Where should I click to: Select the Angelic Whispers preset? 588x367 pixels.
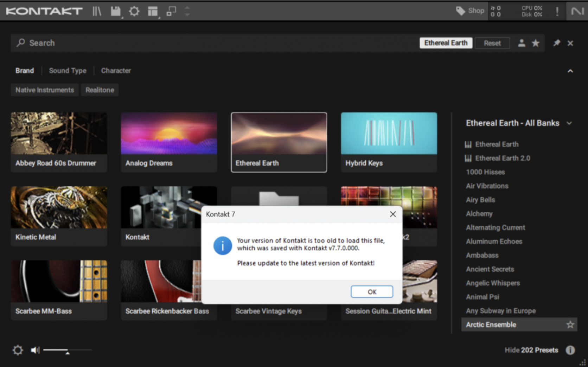coord(493,283)
